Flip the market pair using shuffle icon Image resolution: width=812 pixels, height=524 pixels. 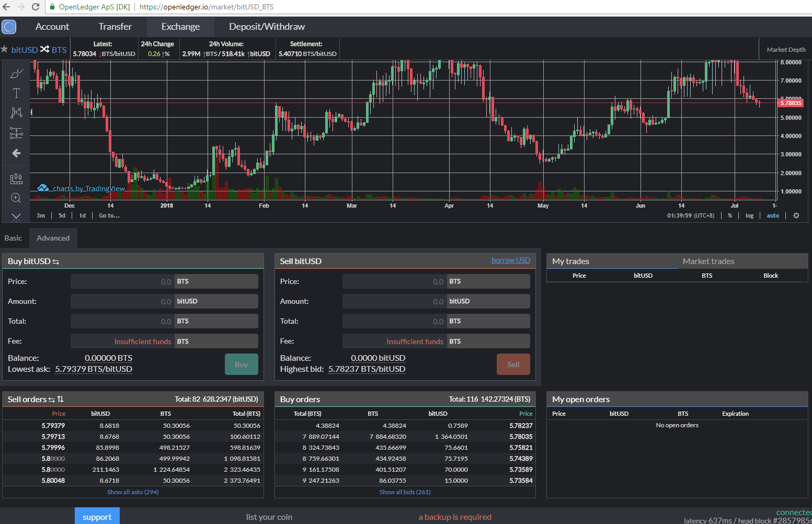[x=44, y=49]
